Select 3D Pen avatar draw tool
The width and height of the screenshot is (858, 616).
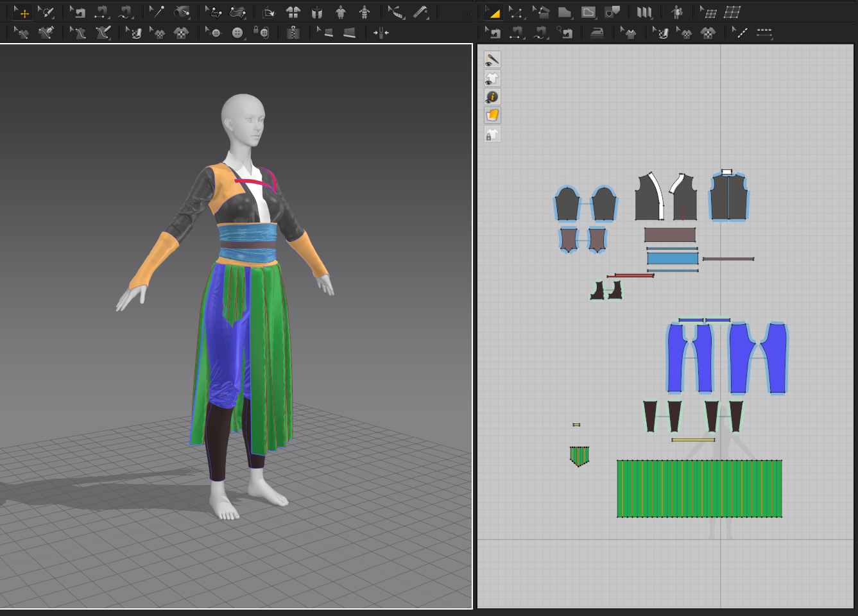[x=103, y=33]
